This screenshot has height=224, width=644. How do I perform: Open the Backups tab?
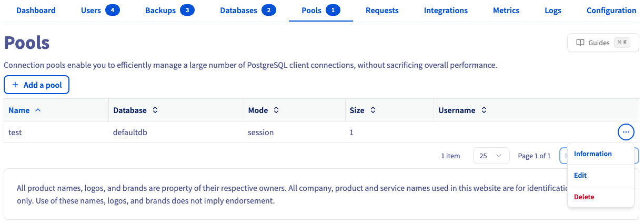[170, 11]
